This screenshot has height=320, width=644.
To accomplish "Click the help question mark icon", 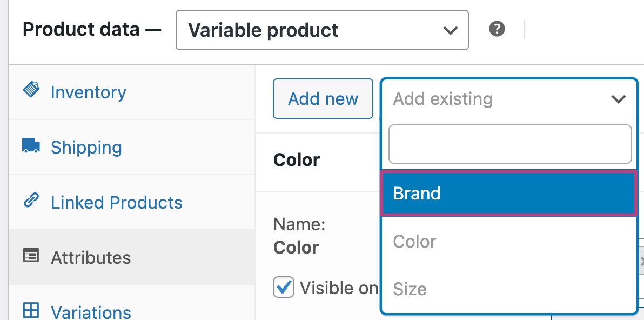I will click(x=497, y=29).
